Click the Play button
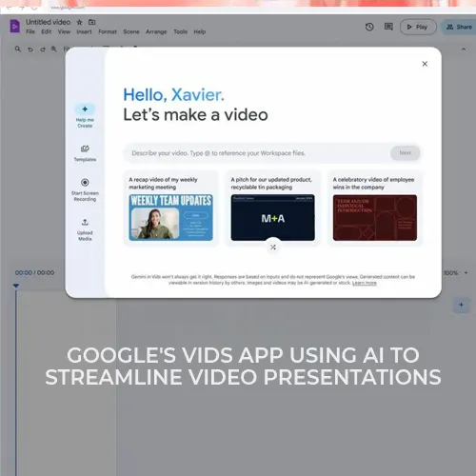This screenshot has height=476, width=476. pyautogui.click(x=418, y=27)
